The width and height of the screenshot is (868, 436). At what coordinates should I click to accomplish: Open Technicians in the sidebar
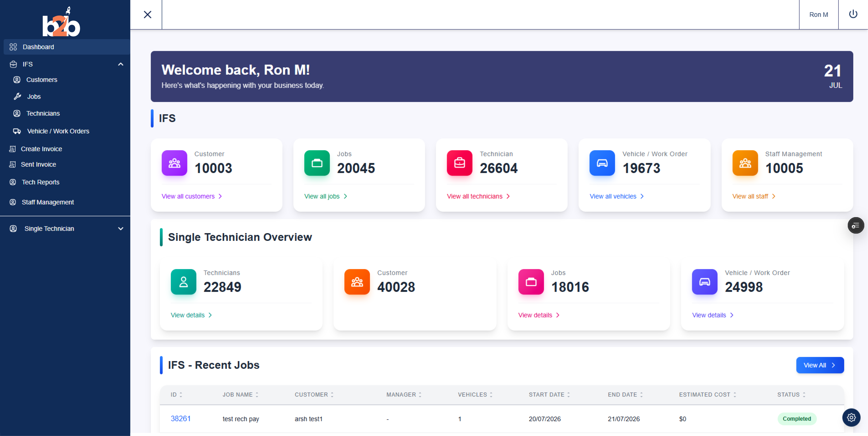[x=43, y=113]
